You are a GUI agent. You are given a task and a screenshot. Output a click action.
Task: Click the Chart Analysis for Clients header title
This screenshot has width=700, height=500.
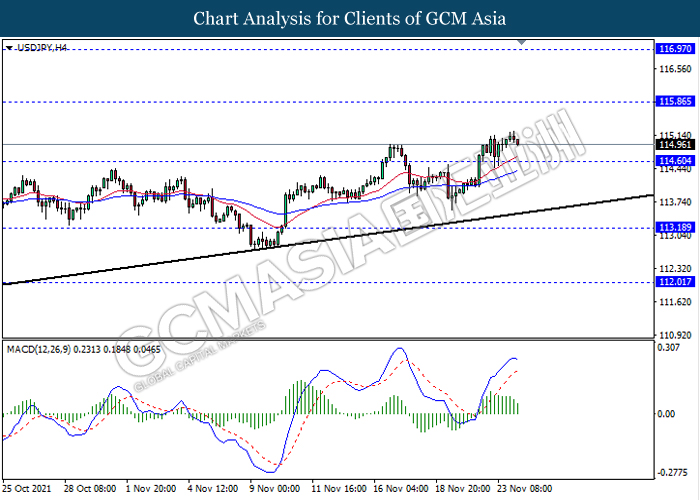(x=350, y=18)
